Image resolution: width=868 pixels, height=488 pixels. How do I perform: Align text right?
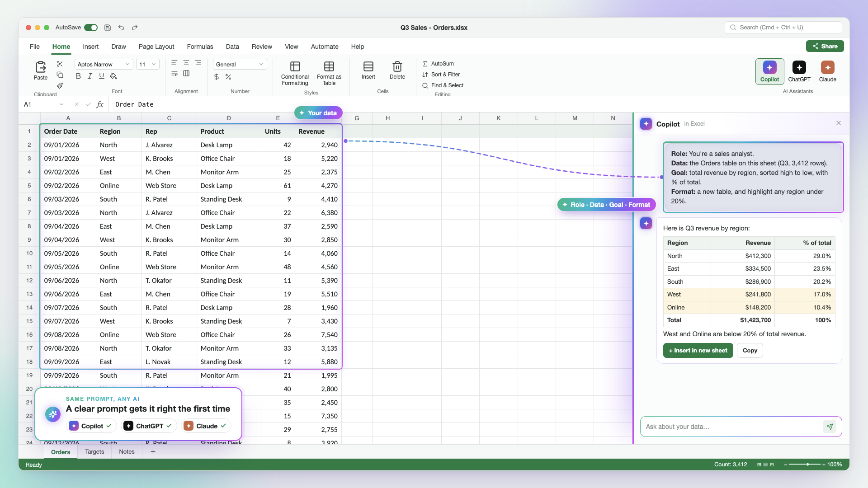198,63
